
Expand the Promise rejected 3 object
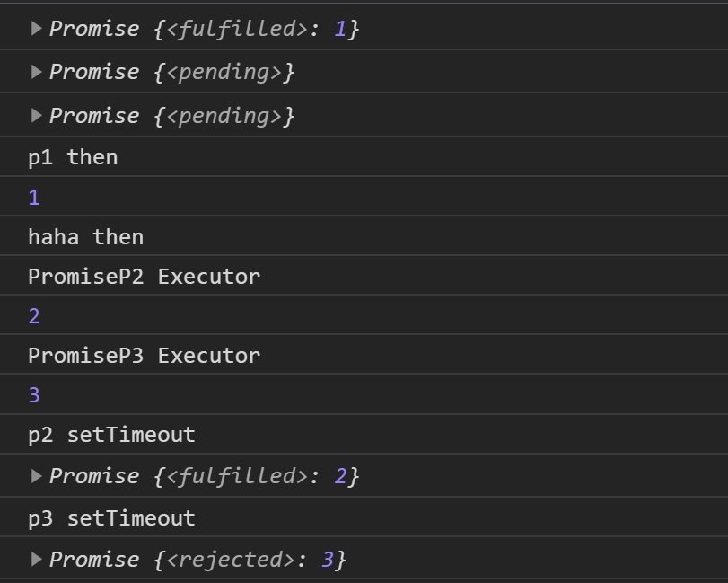pos(36,559)
